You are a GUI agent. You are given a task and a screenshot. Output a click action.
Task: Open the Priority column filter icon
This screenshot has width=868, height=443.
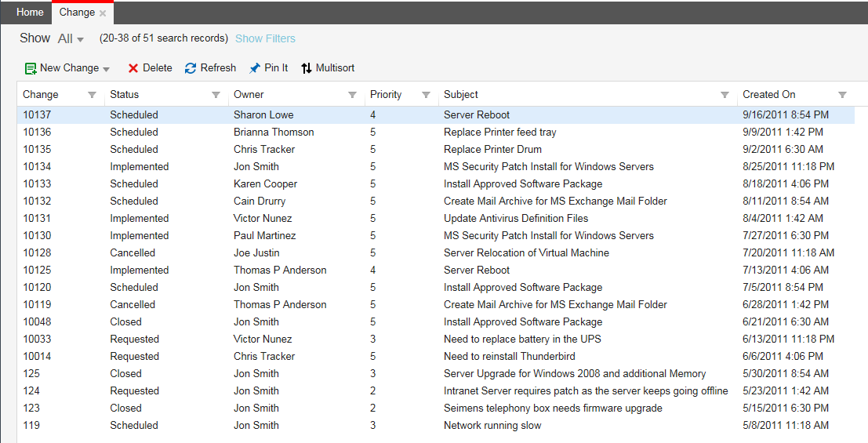[427, 95]
